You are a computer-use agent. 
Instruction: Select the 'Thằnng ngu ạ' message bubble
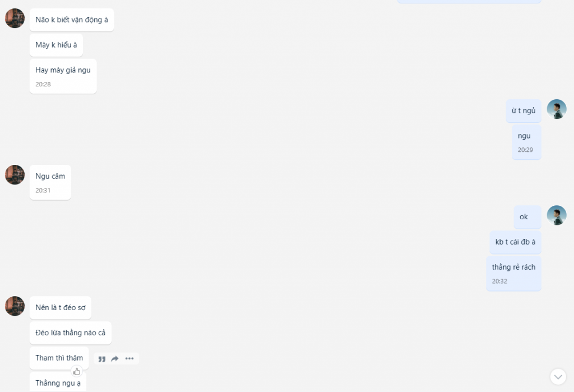(58, 382)
